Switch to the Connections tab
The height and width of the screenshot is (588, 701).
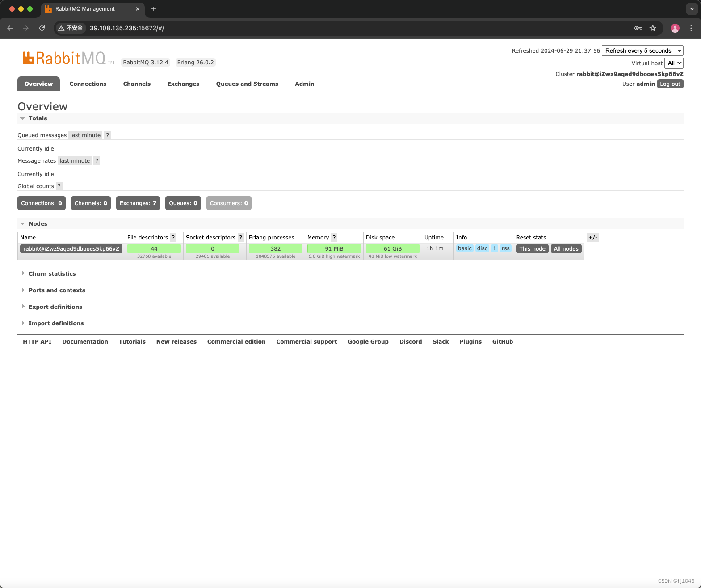pyautogui.click(x=88, y=84)
